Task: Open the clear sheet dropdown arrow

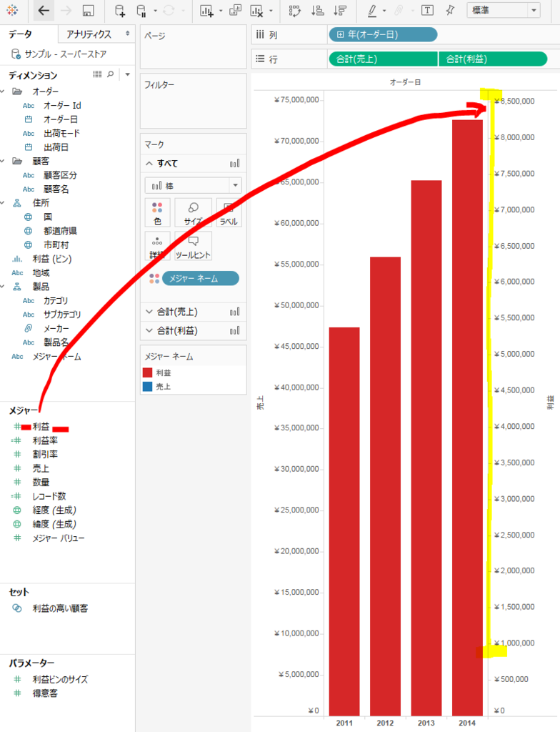Action: coord(271,10)
